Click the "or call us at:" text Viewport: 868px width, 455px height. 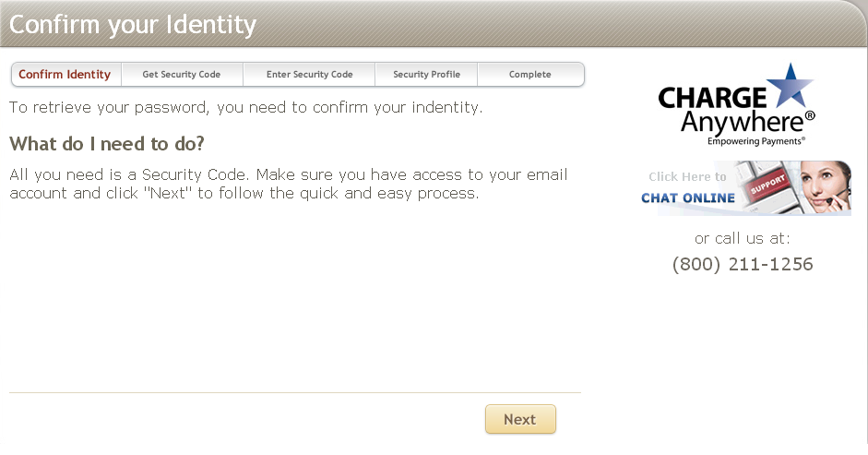(x=743, y=238)
